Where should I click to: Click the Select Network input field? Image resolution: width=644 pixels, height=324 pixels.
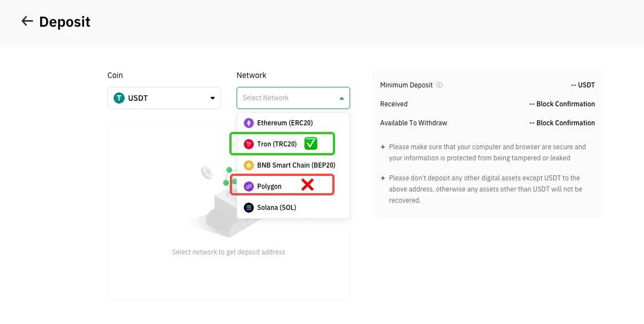pos(293,98)
